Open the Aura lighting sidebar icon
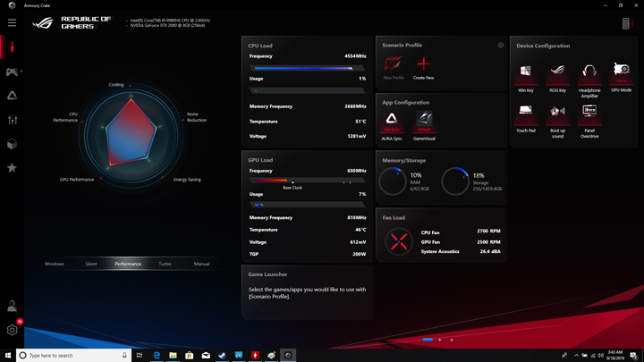 (12, 96)
